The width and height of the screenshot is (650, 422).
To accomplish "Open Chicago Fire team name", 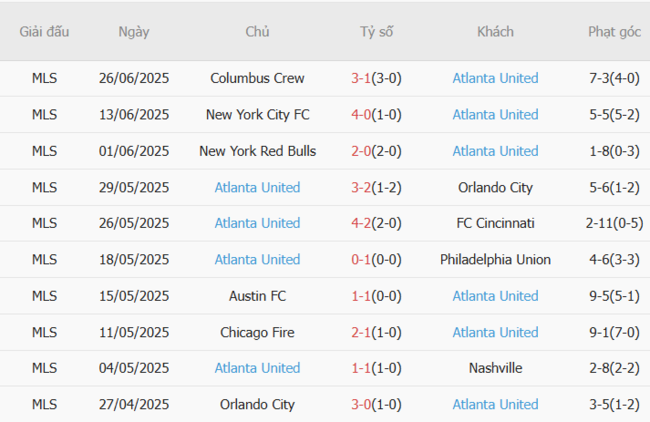I will point(257,332).
